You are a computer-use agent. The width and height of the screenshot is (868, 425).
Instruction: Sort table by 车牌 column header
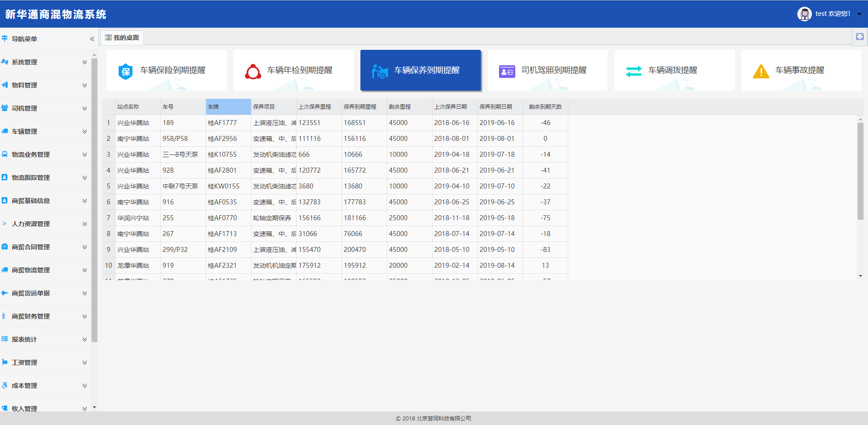coord(228,107)
